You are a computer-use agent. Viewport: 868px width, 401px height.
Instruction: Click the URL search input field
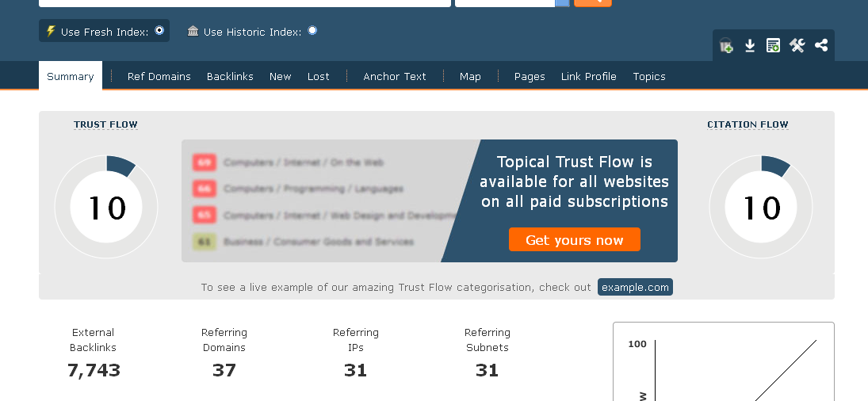245,3
